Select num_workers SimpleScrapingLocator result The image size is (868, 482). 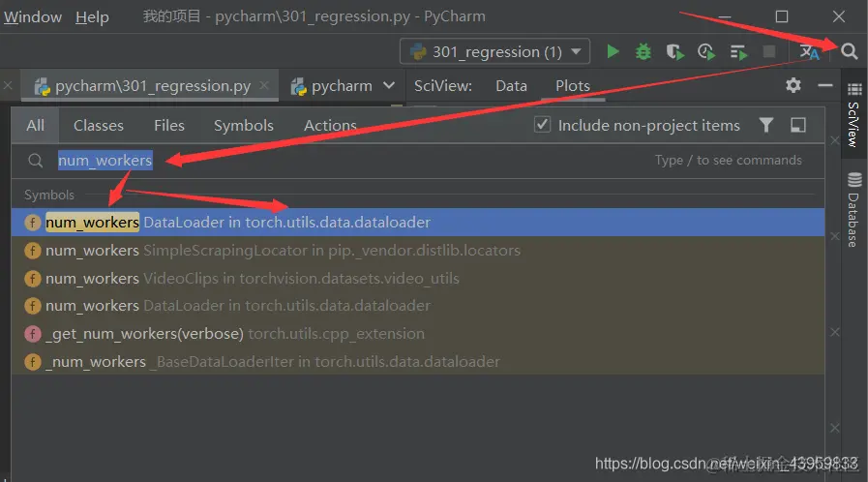tap(418, 250)
